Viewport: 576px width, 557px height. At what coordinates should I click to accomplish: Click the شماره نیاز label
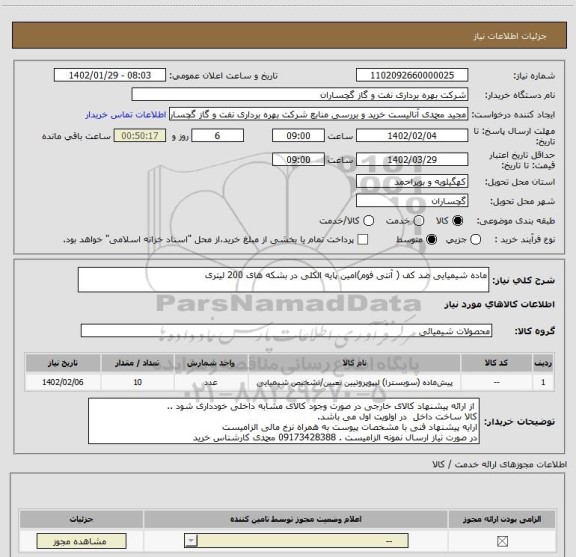534,76
